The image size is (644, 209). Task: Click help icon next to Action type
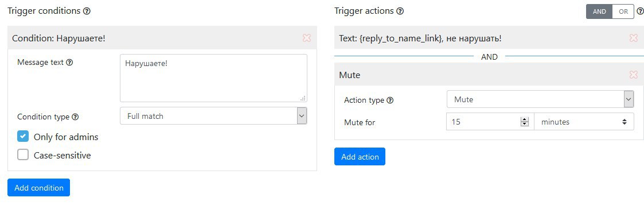click(390, 100)
